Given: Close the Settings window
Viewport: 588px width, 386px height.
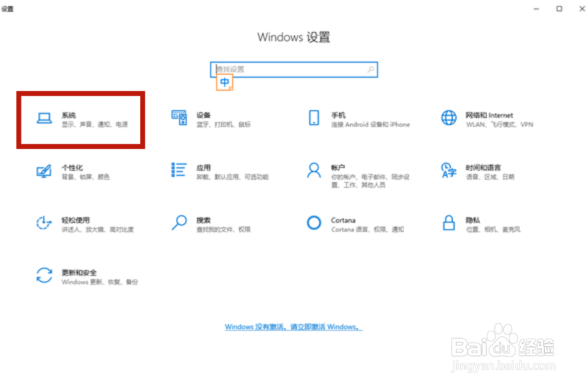Looking at the screenshot, I should (x=581, y=9).
